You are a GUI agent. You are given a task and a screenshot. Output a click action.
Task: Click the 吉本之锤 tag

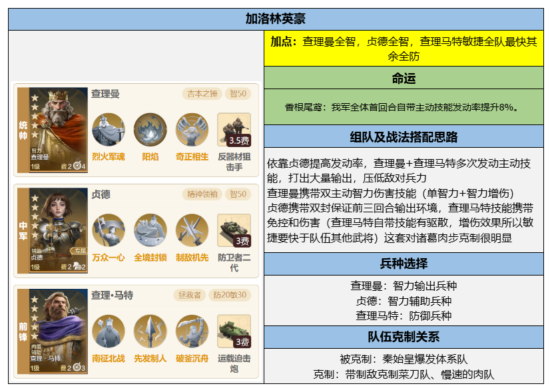click(202, 94)
